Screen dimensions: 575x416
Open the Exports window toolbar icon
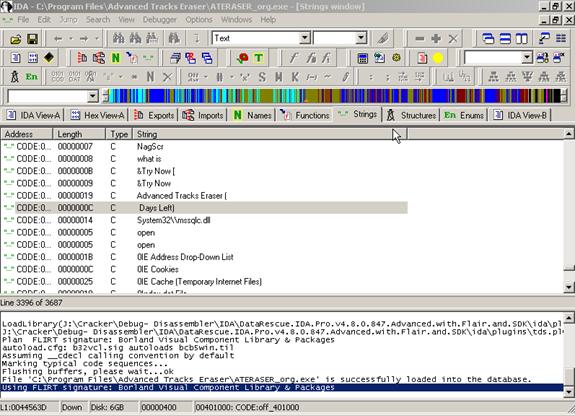(x=83, y=58)
